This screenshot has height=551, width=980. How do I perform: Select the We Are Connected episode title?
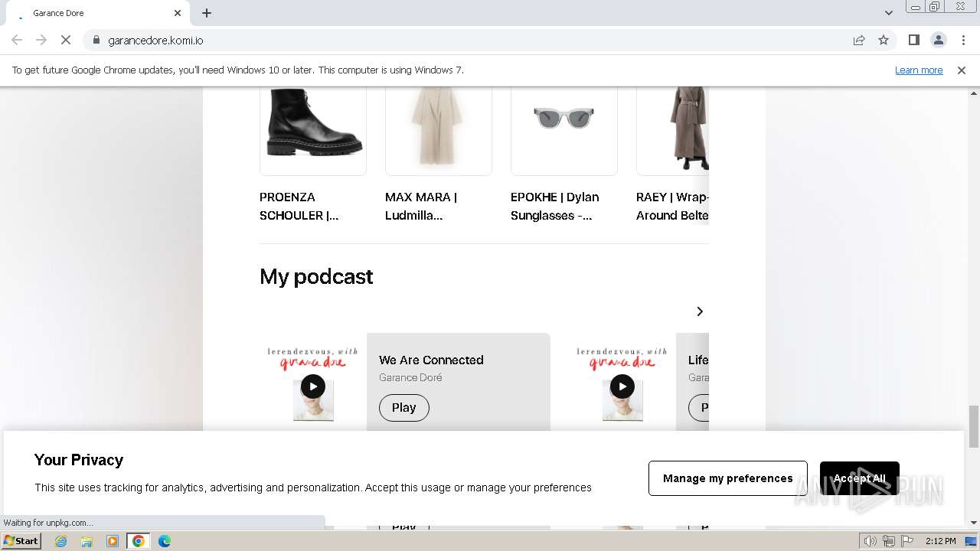click(x=431, y=360)
